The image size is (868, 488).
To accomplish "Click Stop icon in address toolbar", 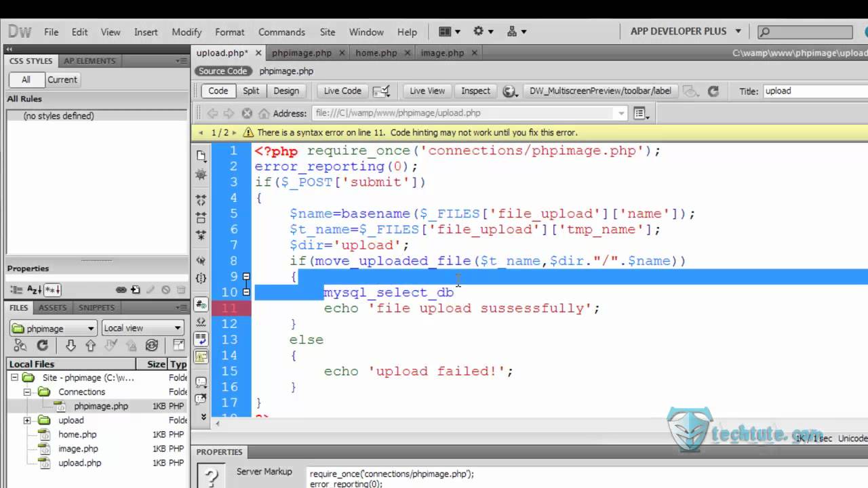I will pyautogui.click(x=247, y=113).
